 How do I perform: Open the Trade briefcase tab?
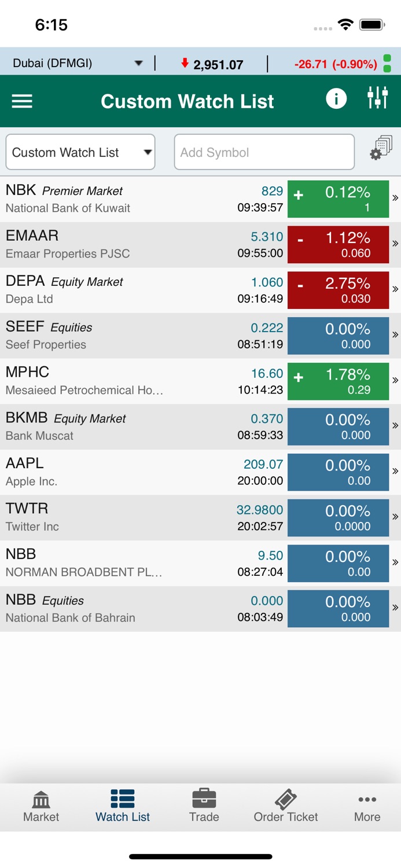(204, 807)
